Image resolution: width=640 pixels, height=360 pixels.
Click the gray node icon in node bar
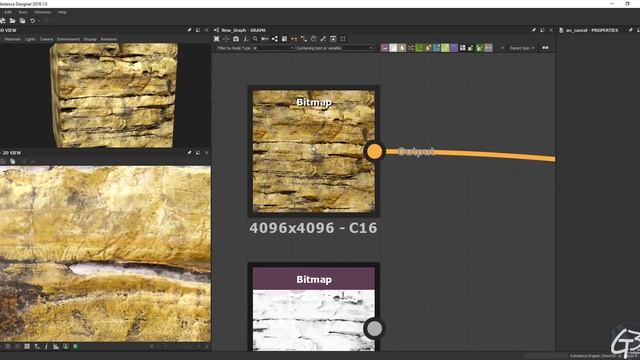click(488, 48)
